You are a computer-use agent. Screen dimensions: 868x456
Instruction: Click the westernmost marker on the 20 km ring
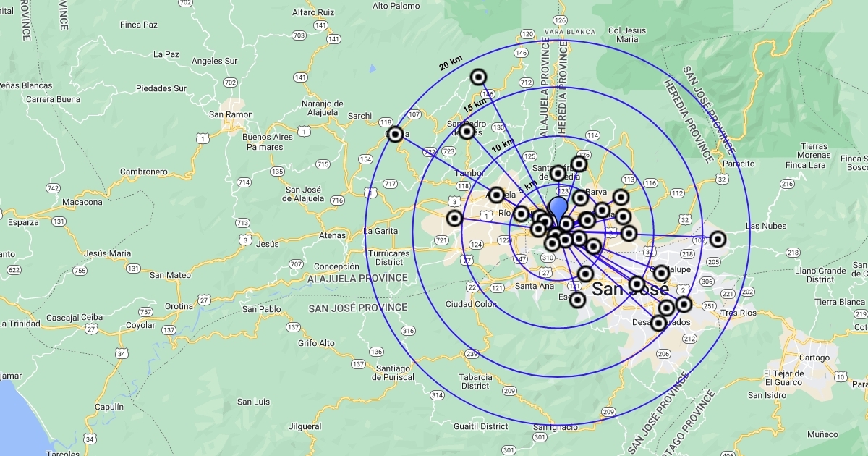click(x=395, y=134)
